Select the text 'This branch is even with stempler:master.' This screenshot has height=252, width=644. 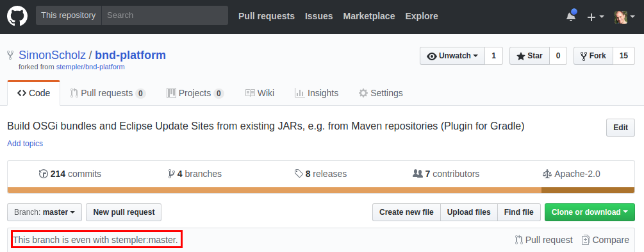click(x=95, y=240)
